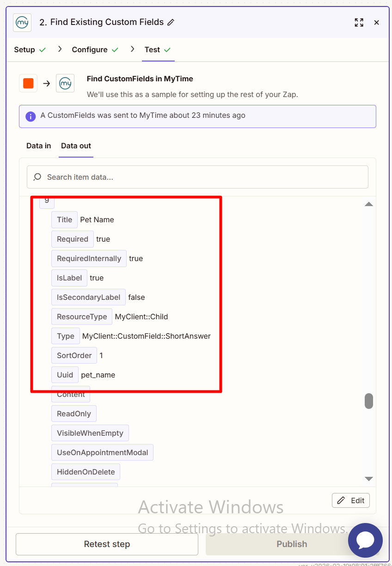Select the Pet Name value
Viewport: 392px width, 566px height.
(97, 219)
